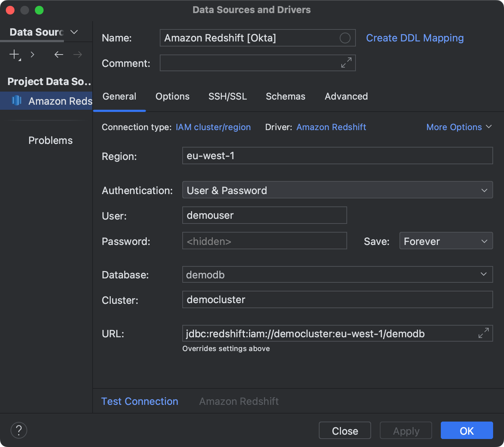Click the Test Connection link
This screenshot has height=447, width=504.
pyautogui.click(x=139, y=401)
